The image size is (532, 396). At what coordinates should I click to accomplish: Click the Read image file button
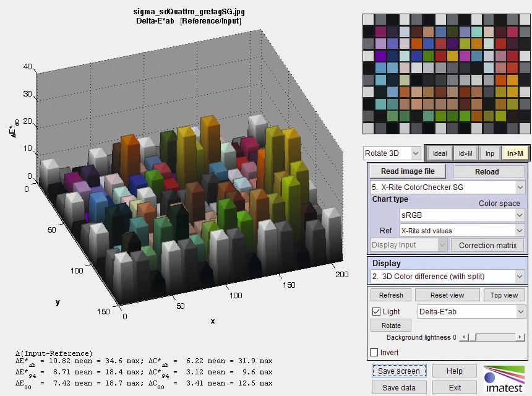pos(408,171)
